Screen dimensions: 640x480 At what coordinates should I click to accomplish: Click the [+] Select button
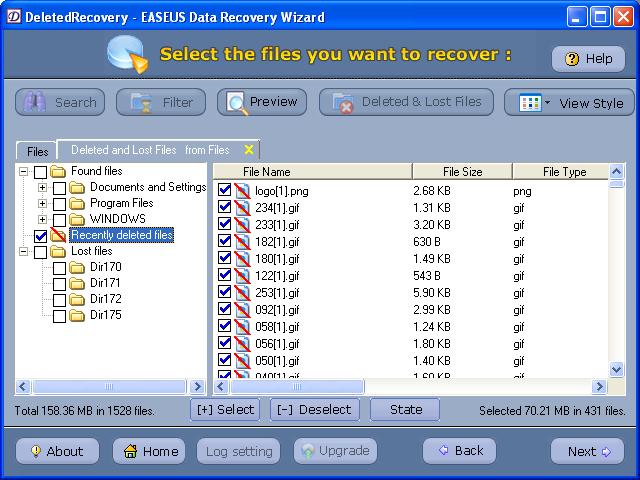tap(225, 409)
